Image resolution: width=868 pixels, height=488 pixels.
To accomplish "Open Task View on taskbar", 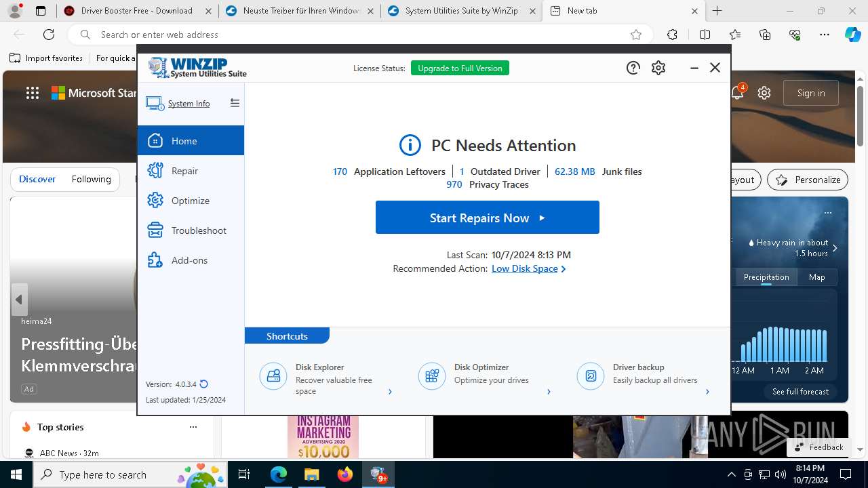I will [x=245, y=474].
